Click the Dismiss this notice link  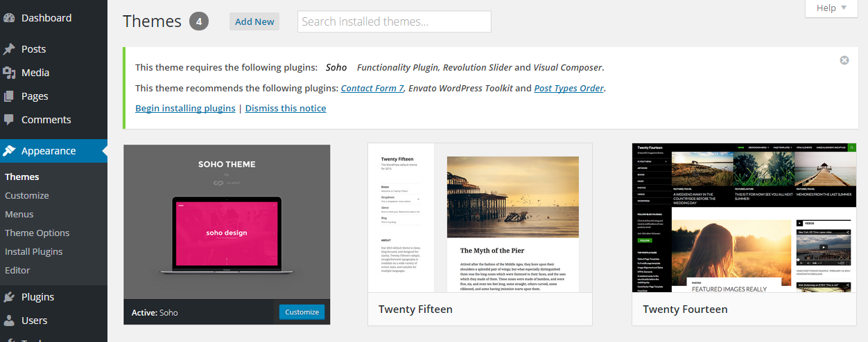286,109
